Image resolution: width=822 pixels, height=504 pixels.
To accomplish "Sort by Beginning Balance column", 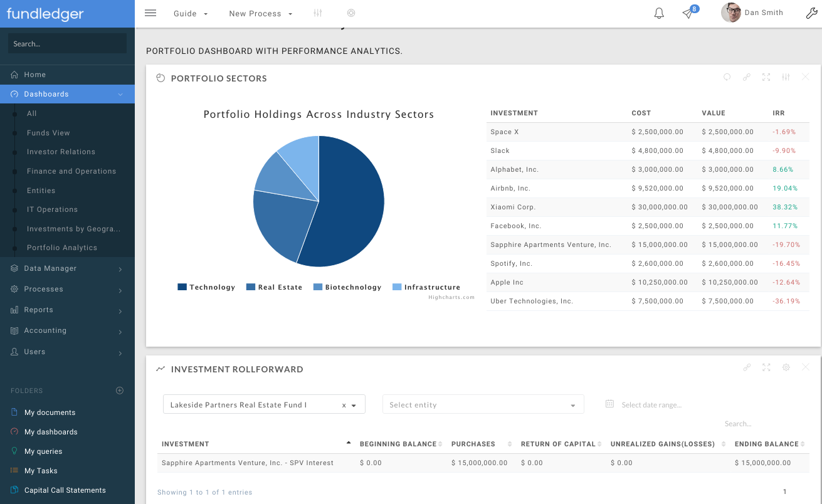I will (x=401, y=444).
